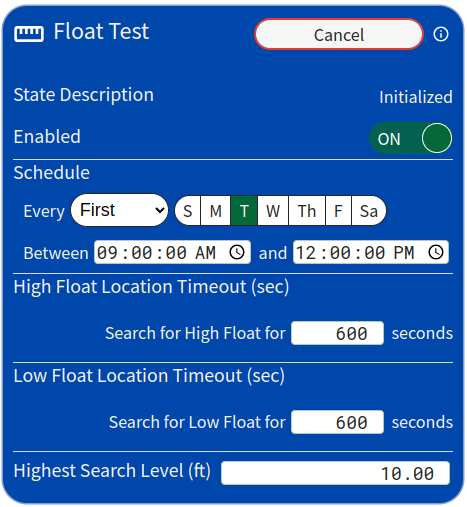Viewport: 467px width, 507px height.
Task: Open the clock picker for start time
Action: click(x=237, y=252)
